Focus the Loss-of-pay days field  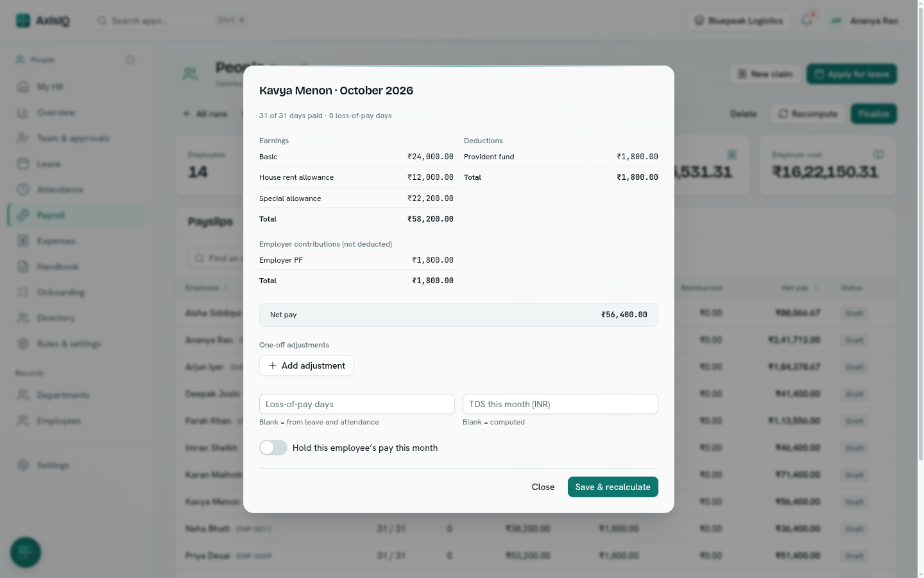357,404
